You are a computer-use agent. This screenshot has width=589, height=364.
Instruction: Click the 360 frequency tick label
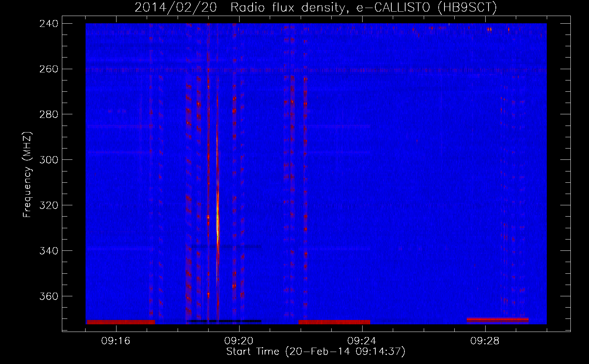pos(49,296)
